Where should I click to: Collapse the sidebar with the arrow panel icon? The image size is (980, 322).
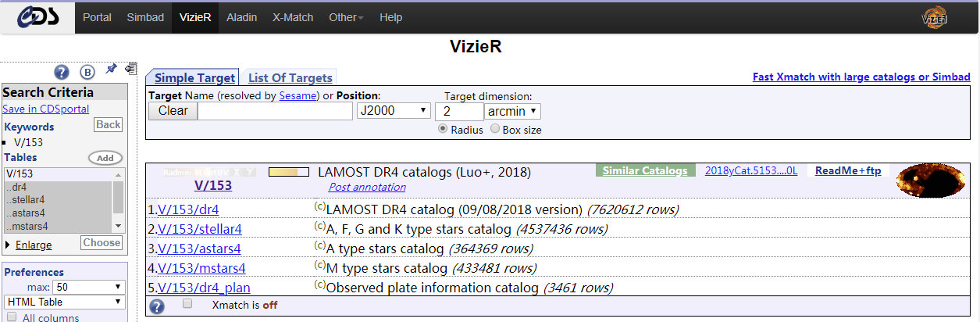tap(130, 69)
